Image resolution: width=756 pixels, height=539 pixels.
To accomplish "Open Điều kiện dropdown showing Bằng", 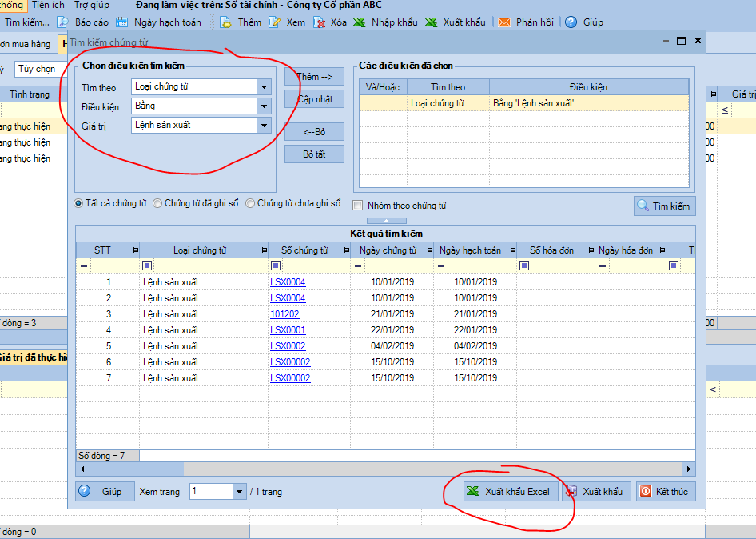I will tap(265, 106).
